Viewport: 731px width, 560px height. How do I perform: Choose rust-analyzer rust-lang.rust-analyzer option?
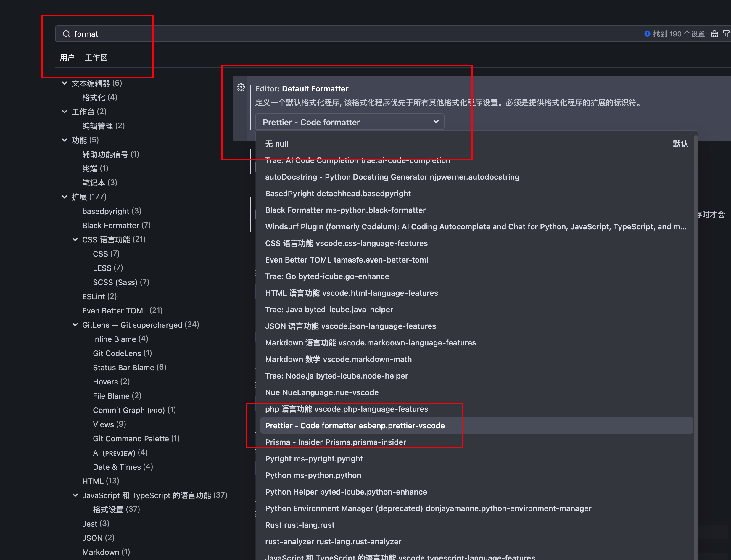click(477, 541)
